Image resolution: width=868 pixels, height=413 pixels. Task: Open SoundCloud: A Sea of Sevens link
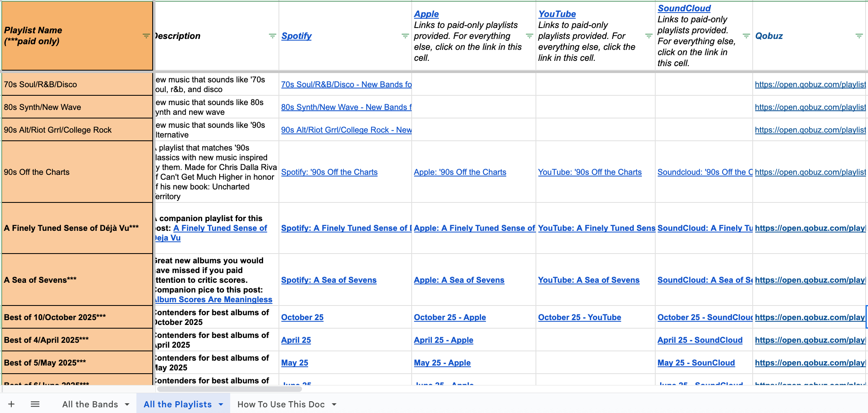(705, 280)
